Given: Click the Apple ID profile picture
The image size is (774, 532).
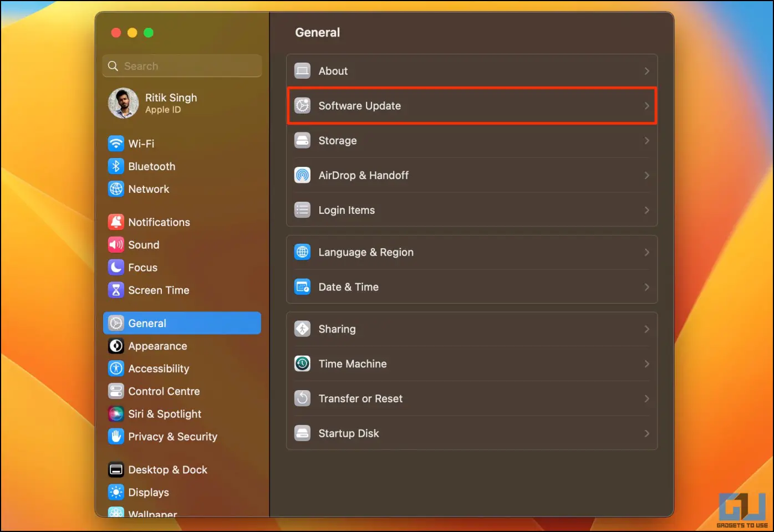Looking at the screenshot, I should tap(123, 103).
